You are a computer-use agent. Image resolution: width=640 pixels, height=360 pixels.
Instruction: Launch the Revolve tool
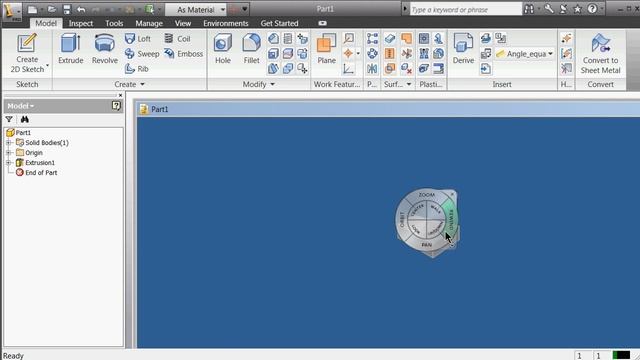[104, 49]
